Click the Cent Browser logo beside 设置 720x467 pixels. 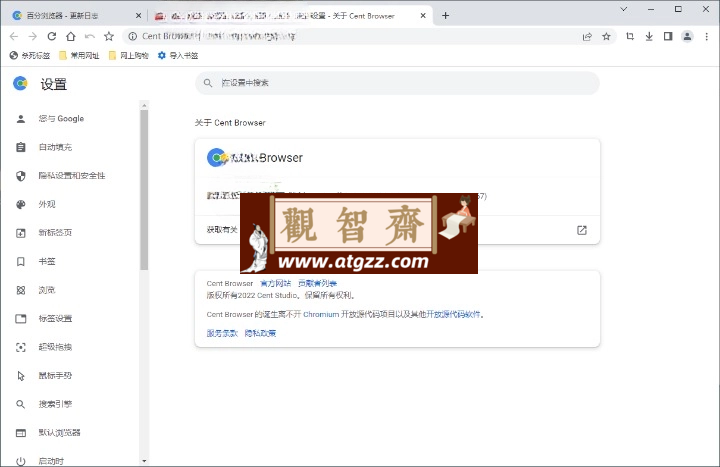(x=20, y=83)
